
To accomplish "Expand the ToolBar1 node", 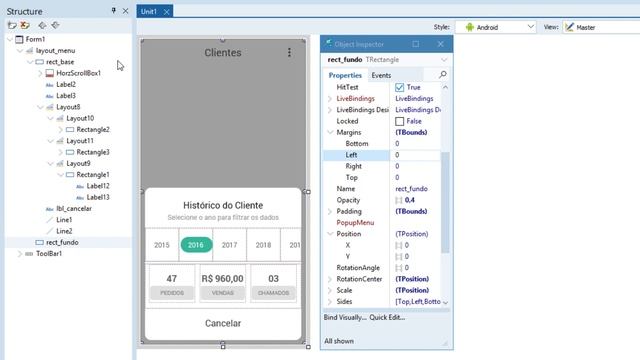I will [20, 254].
